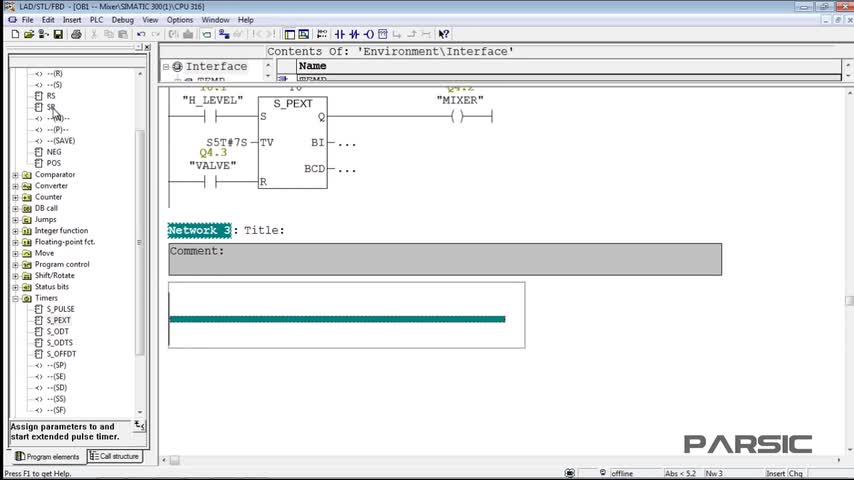This screenshot has height=480, width=854.
Task: Select the Network 3 title label
Action: (x=199, y=230)
